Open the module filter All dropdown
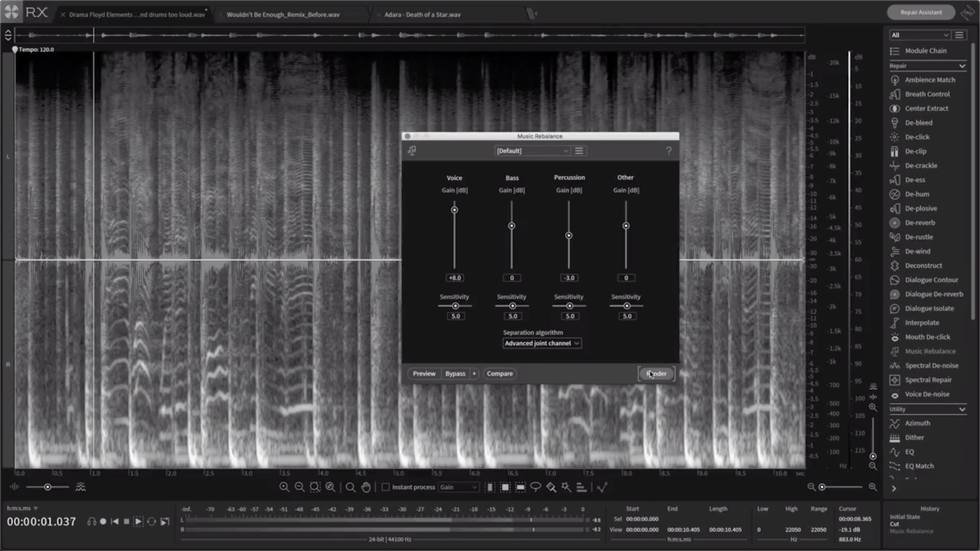This screenshot has width=980, height=551. pyautogui.click(x=920, y=35)
